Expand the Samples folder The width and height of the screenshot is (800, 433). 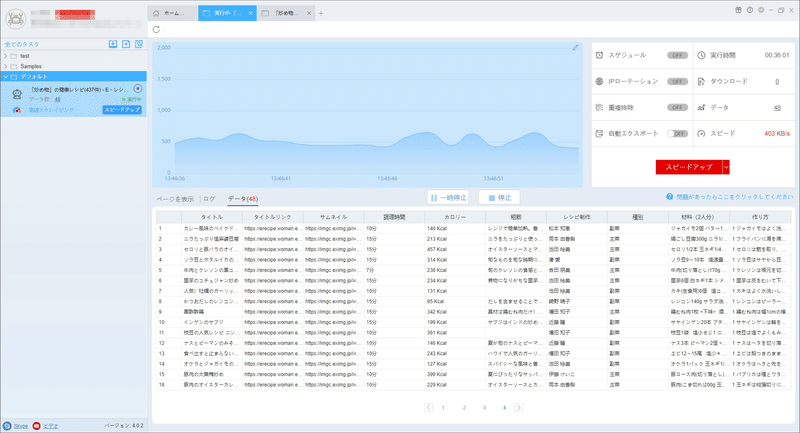[6, 66]
